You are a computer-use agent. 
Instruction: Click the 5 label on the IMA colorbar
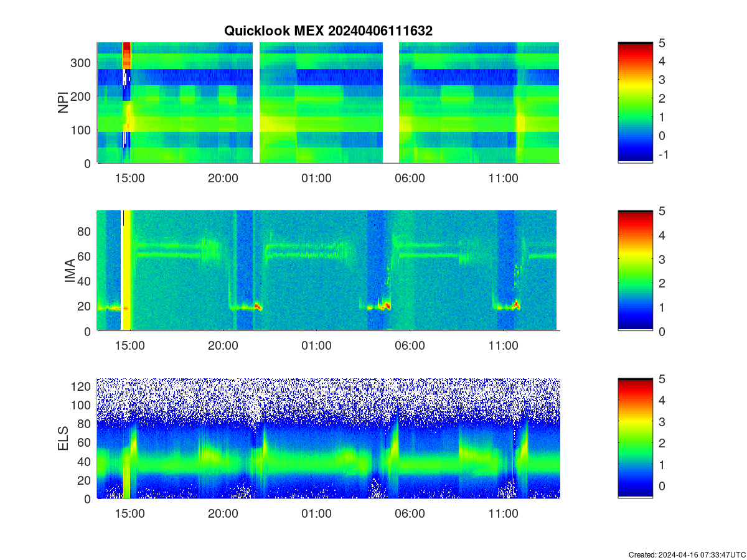661,211
